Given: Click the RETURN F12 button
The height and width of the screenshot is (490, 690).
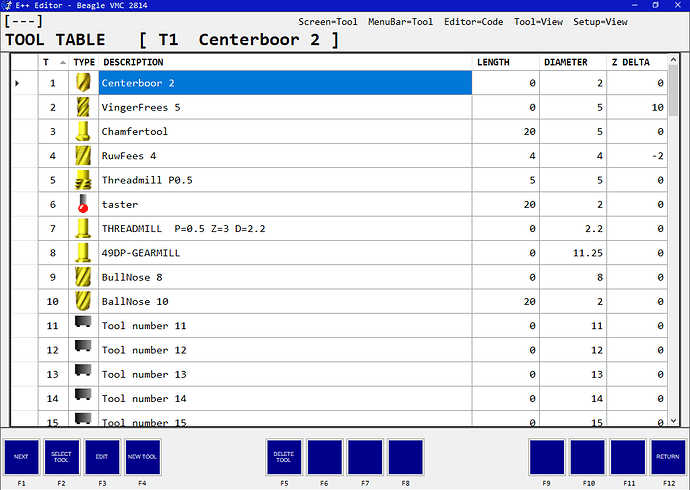Looking at the screenshot, I should [668, 457].
